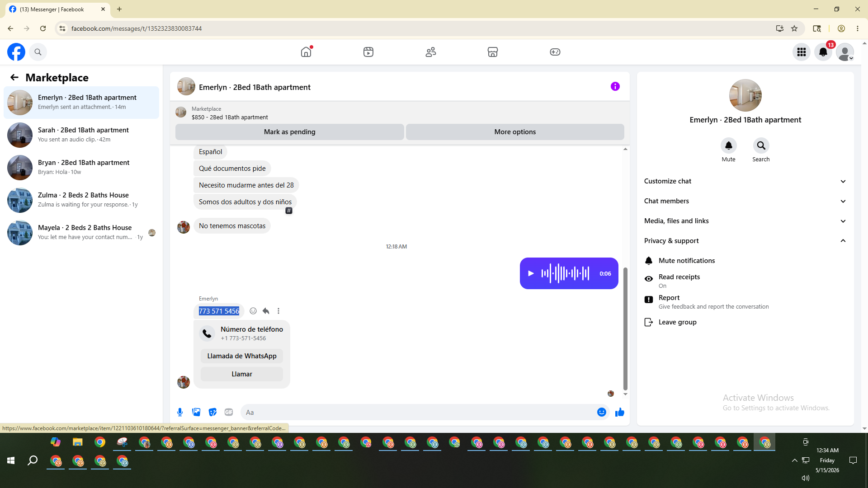868x488 pixels.
Task: Click Mark as pending button
Action: coord(290,132)
